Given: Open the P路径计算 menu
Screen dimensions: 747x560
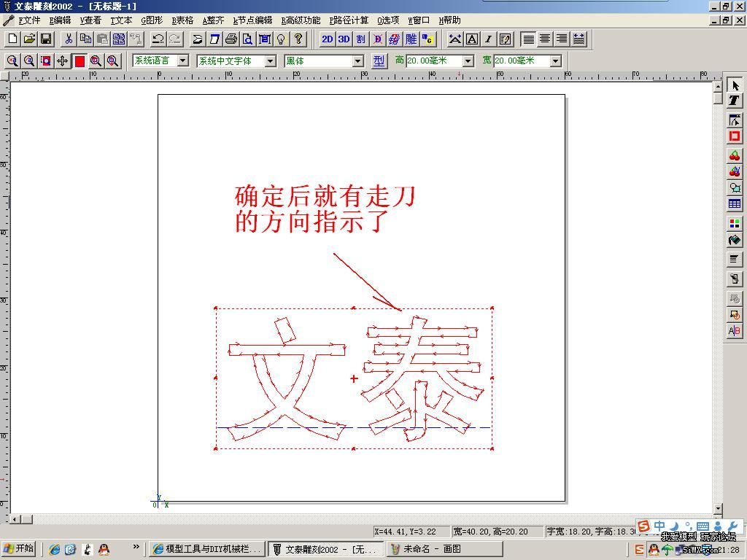Looking at the screenshot, I should click(x=349, y=20).
